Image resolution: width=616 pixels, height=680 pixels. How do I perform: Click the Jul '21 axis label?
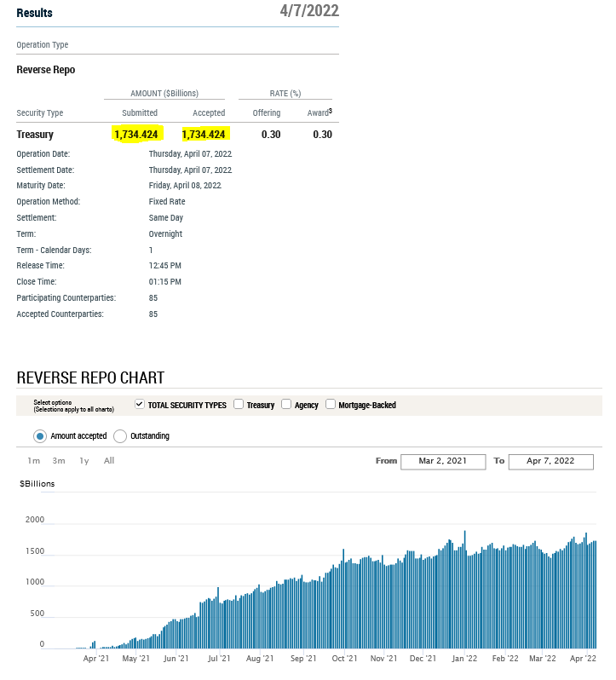(219, 659)
